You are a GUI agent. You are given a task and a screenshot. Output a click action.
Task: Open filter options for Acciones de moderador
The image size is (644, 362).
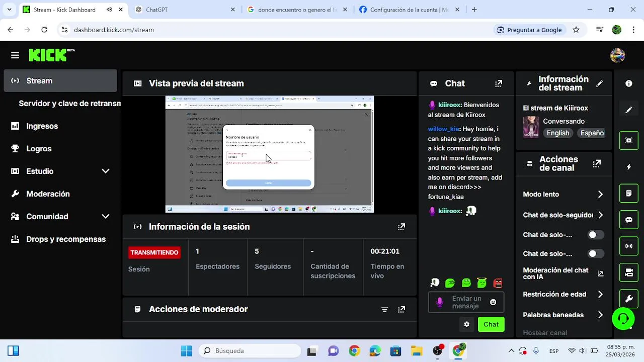tap(384, 309)
